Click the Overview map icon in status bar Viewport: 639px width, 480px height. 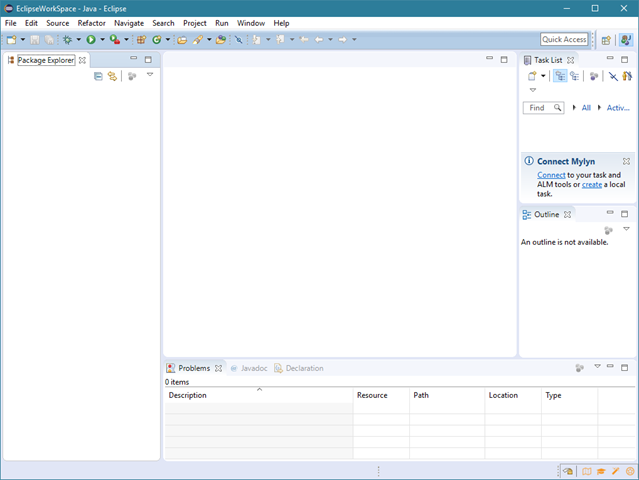point(587,471)
